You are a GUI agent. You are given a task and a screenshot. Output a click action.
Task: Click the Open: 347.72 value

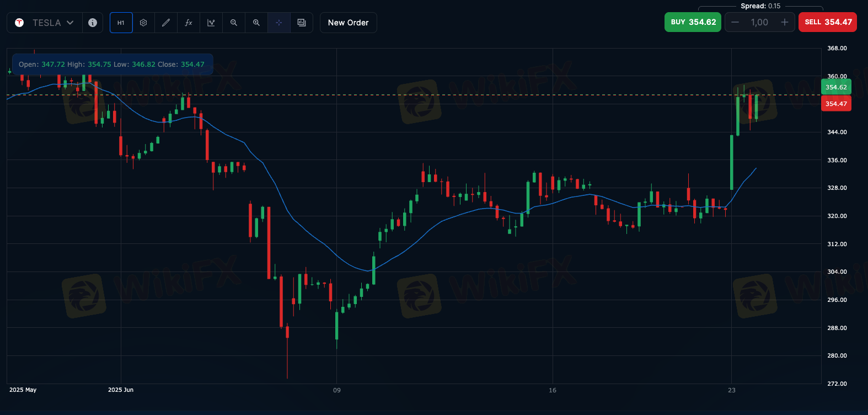tap(41, 65)
